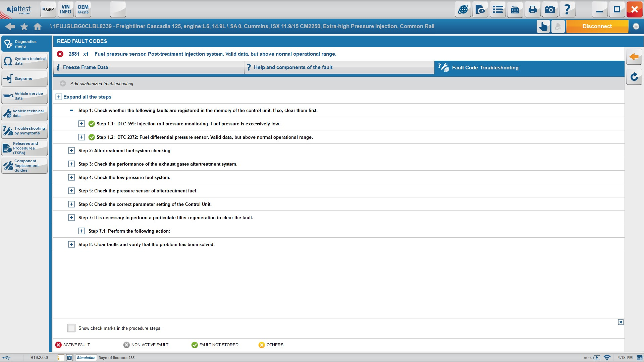Image resolution: width=644 pixels, height=362 pixels.
Task: Collapse Step 1 fault memory check
Action: pyautogui.click(x=71, y=110)
